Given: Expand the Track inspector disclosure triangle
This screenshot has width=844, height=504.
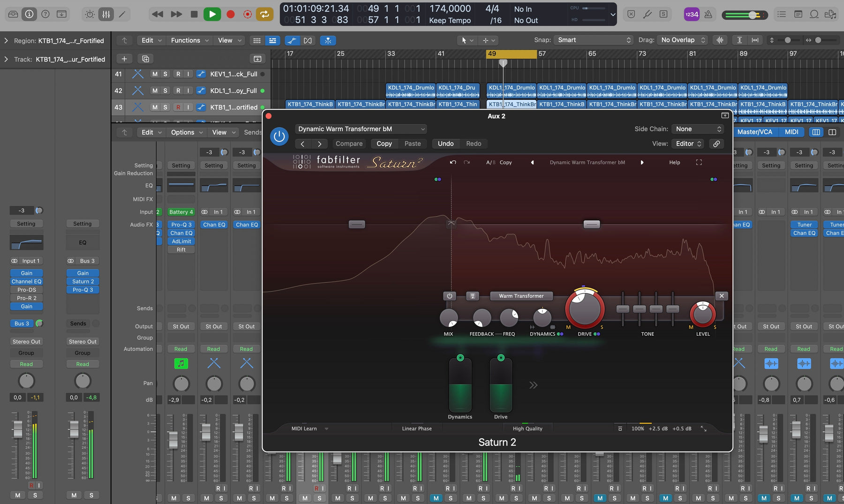Looking at the screenshot, I should tap(6, 59).
